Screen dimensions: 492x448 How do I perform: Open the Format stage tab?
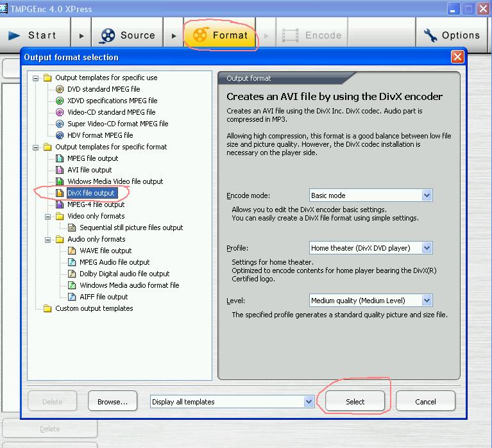219,35
